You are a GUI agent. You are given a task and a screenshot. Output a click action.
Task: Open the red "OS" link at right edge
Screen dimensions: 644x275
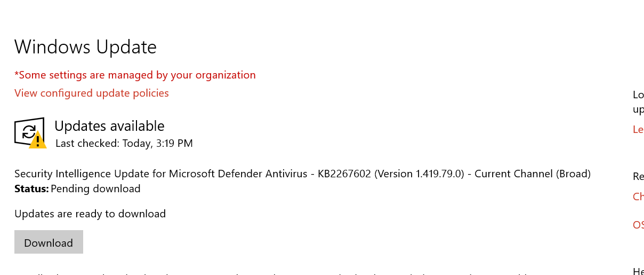[x=638, y=225]
